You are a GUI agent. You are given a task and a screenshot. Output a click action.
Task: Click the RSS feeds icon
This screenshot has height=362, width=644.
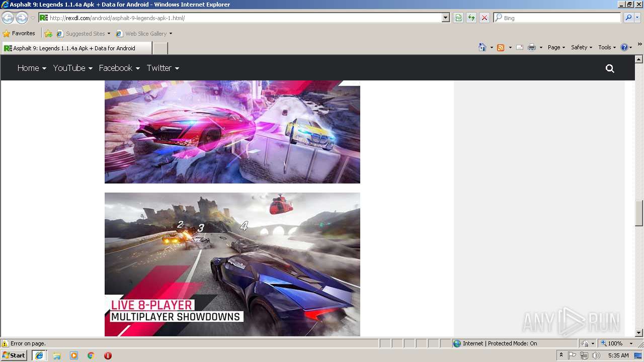tap(501, 47)
